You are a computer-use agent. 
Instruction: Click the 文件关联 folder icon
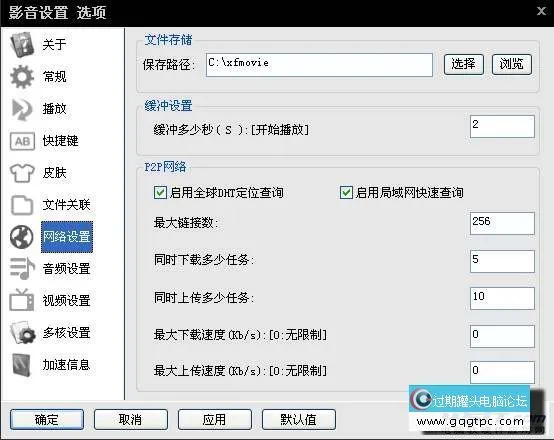[x=22, y=205]
